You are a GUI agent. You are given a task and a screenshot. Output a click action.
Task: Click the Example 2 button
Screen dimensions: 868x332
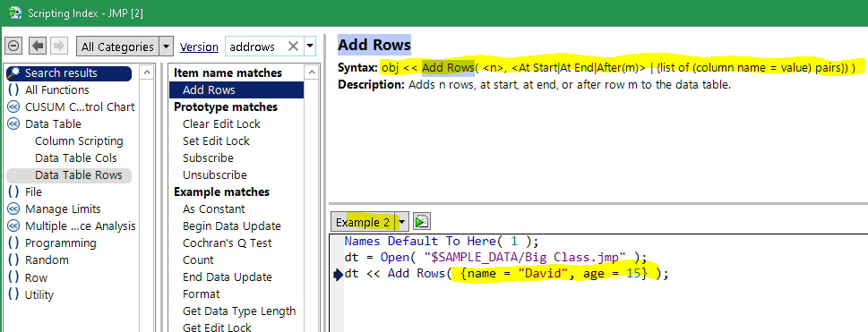(364, 223)
